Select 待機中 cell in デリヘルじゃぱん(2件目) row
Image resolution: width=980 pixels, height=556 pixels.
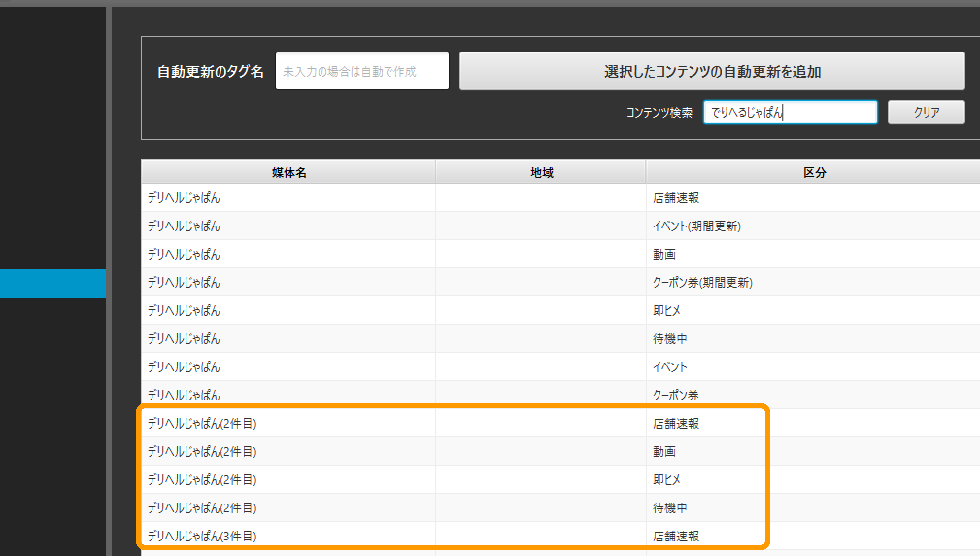coord(813,507)
